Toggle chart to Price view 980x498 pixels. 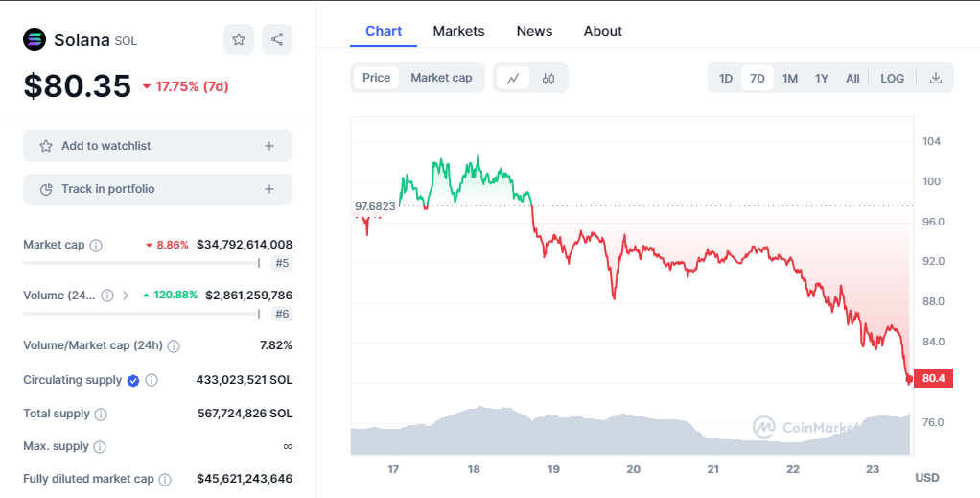point(376,78)
